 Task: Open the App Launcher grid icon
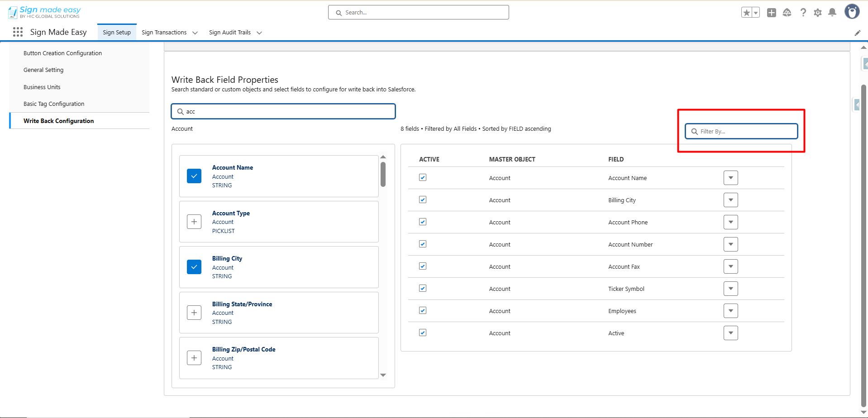[x=18, y=32]
